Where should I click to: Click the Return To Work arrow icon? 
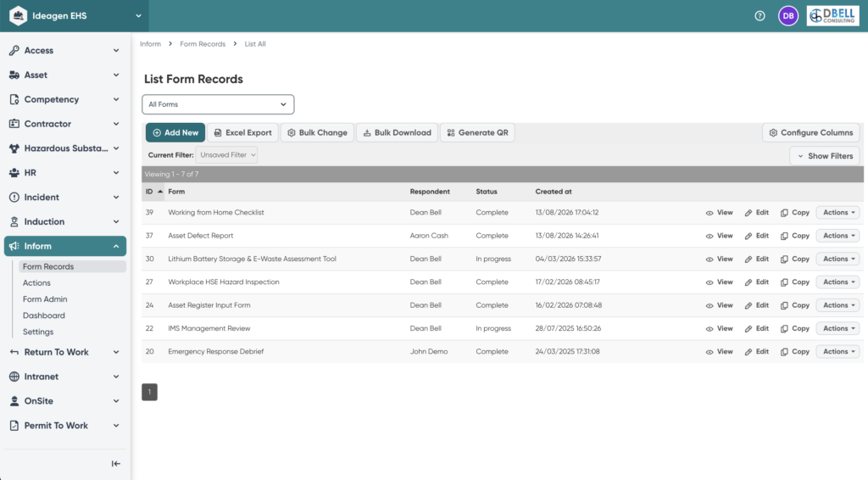point(14,352)
